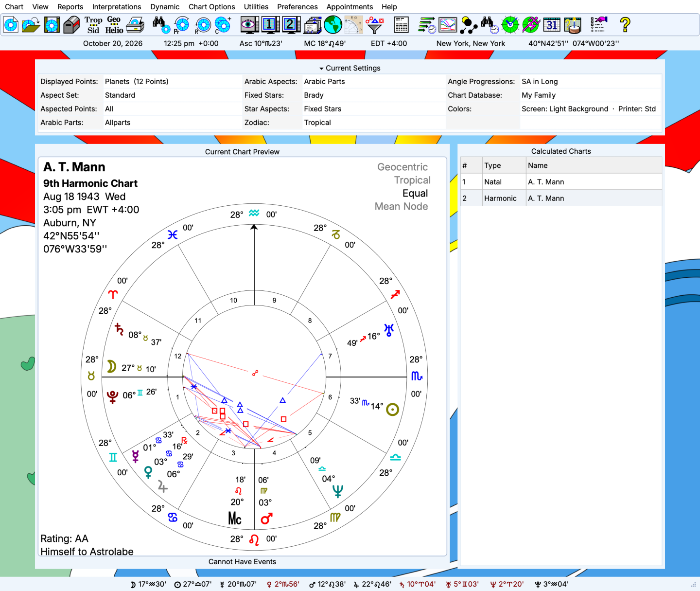Screen dimensions: 700x591
Task: Collapse the Current Settings panel arrow
Action: point(321,69)
